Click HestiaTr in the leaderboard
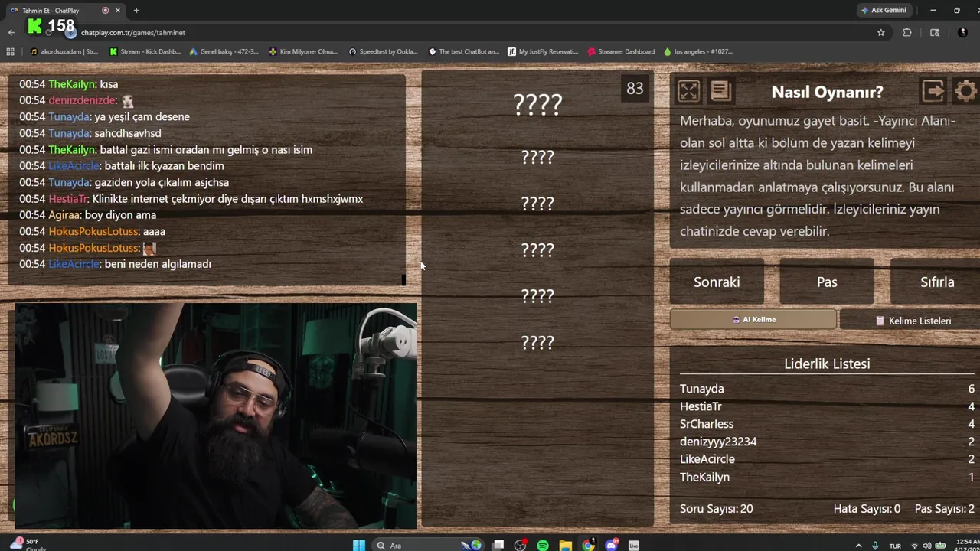980x551 pixels. [701, 406]
